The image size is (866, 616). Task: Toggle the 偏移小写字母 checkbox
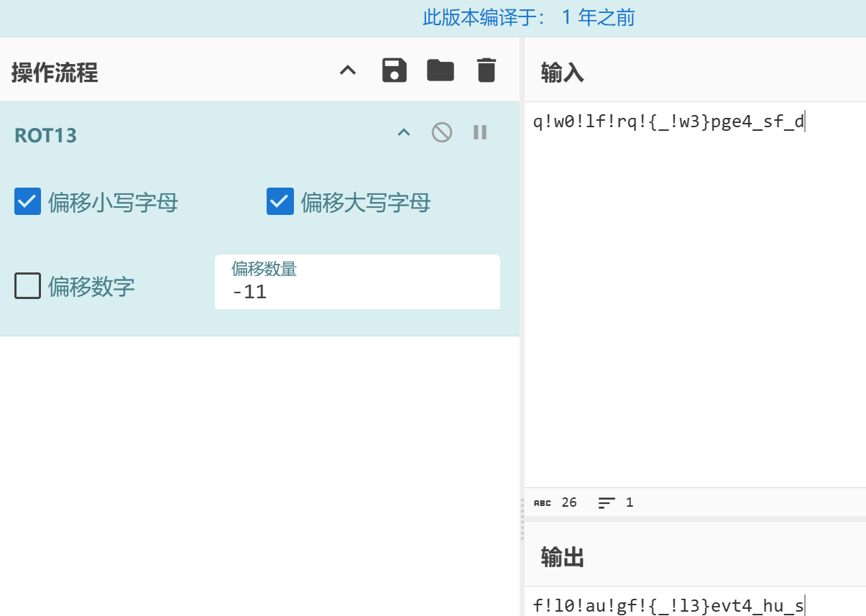point(28,202)
